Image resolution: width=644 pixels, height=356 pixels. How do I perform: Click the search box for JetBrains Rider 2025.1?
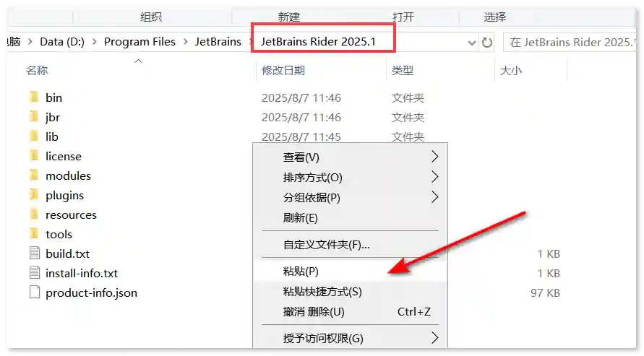coord(571,43)
